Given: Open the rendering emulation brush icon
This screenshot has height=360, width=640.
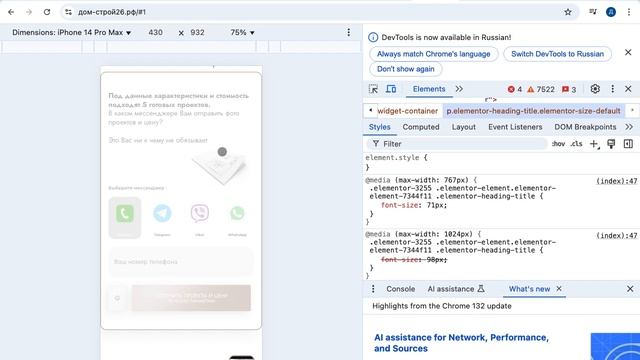Looking at the screenshot, I should pos(611,144).
